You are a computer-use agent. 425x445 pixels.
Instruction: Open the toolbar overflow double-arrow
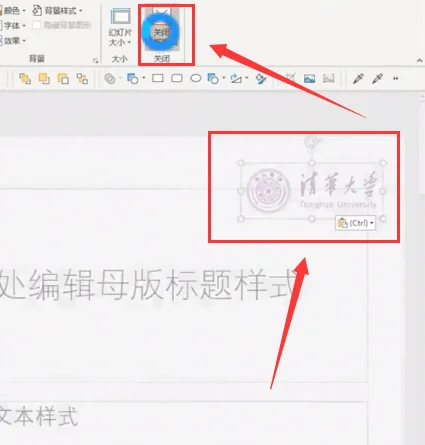tap(396, 79)
